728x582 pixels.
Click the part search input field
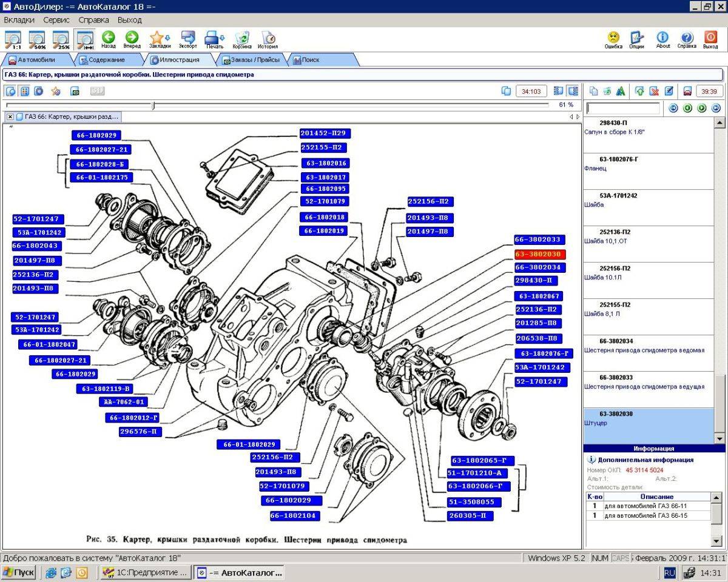pyautogui.click(x=623, y=108)
